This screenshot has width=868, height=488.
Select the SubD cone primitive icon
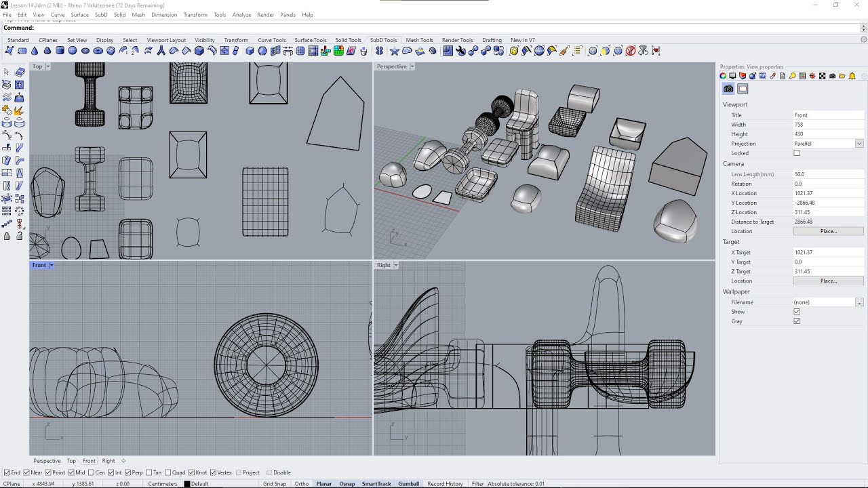pos(35,51)
